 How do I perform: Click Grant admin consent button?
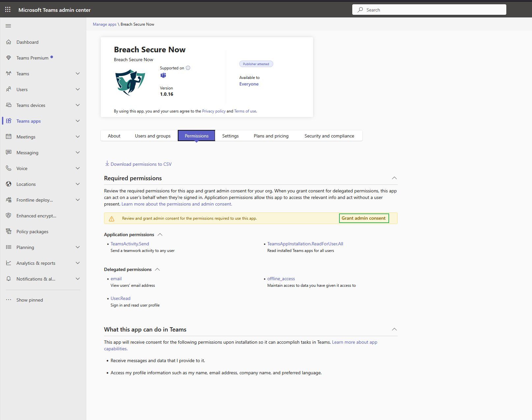point(364,218)
